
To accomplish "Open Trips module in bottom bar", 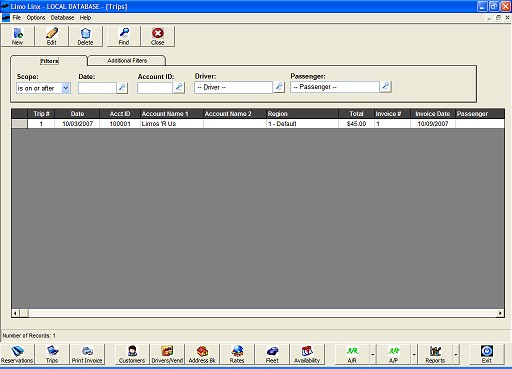I will pos(52,354).
